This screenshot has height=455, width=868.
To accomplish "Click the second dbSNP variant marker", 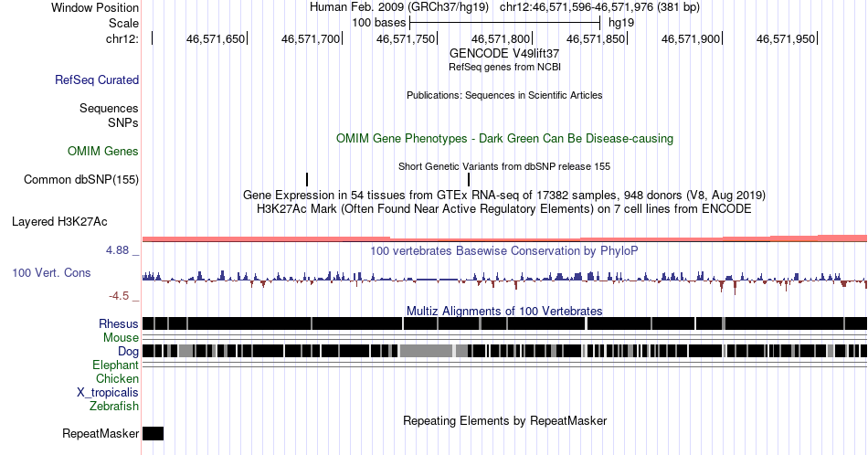I will tap(469, 179).
